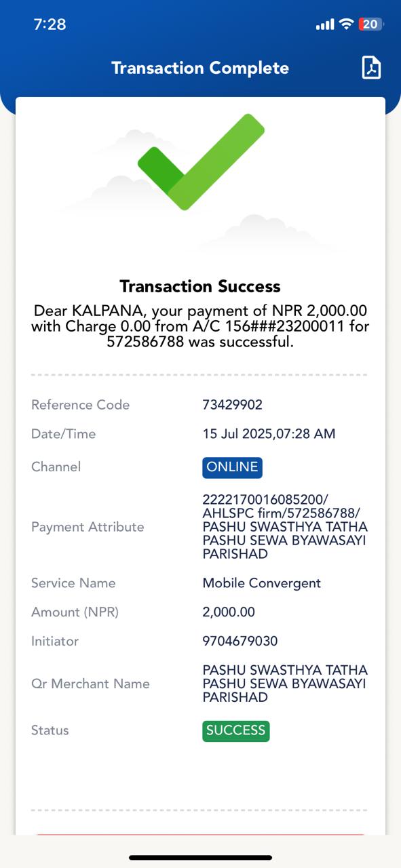Tap the Transaction Success heading
Screen dimensions: 401x868
click(x=200, y=286)
